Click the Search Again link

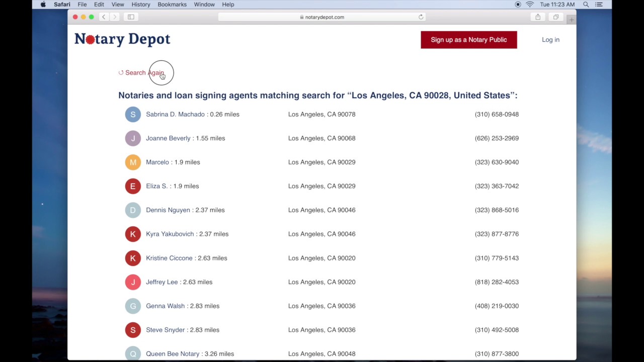141,73
